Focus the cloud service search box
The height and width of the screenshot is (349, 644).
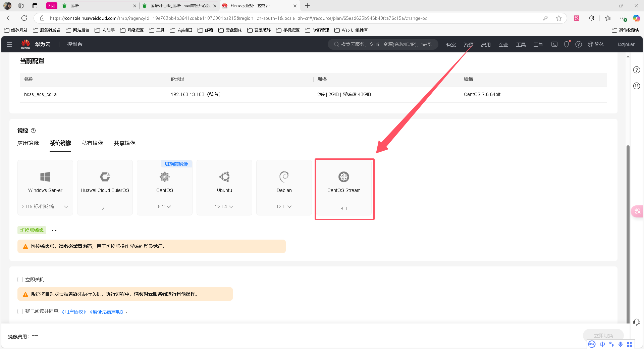(x=383, y=44)
